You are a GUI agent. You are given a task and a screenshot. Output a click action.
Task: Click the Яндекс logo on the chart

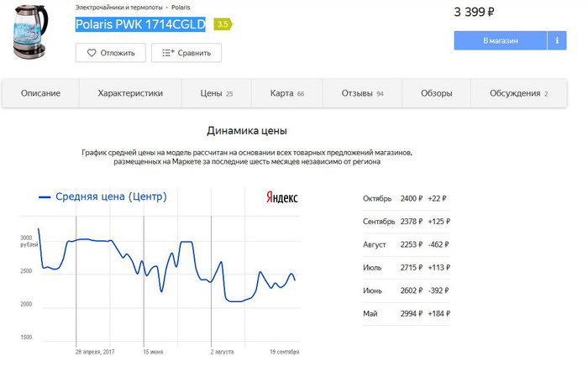pyautogui.click(x=281, y=197)
